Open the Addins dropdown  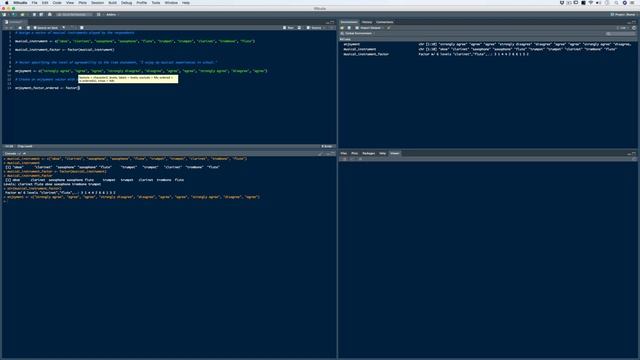(111, 14)
